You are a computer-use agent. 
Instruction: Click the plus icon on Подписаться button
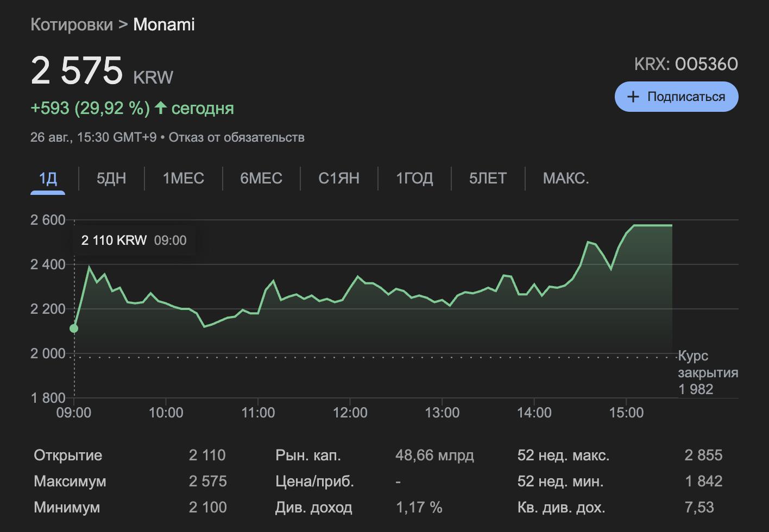click(633, 97)
